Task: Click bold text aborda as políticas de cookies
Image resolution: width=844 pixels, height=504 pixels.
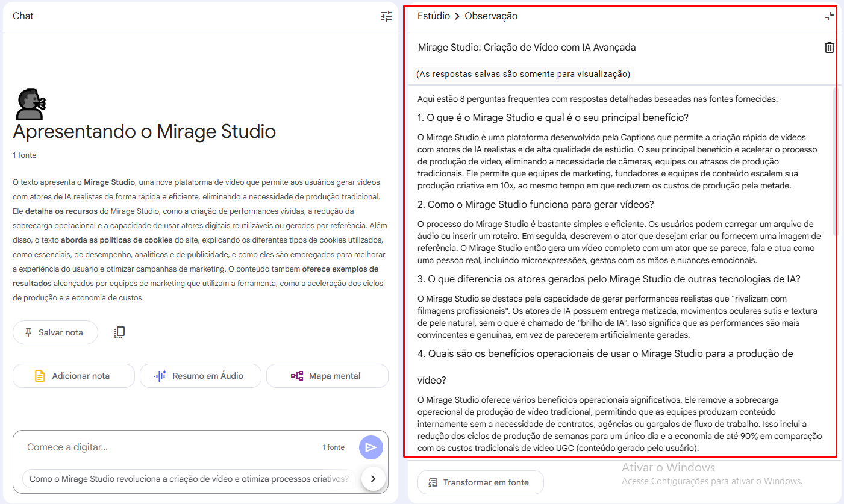Action: [117, 240]
